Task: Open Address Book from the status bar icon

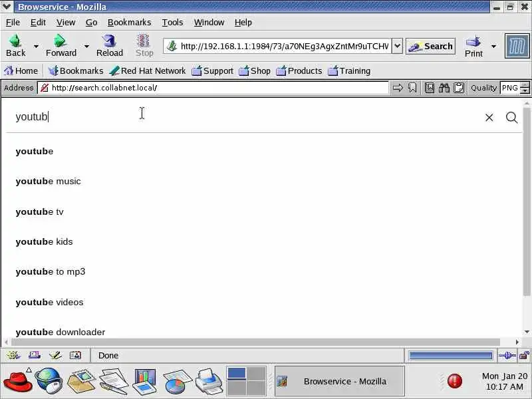Action: pos(75,355)
